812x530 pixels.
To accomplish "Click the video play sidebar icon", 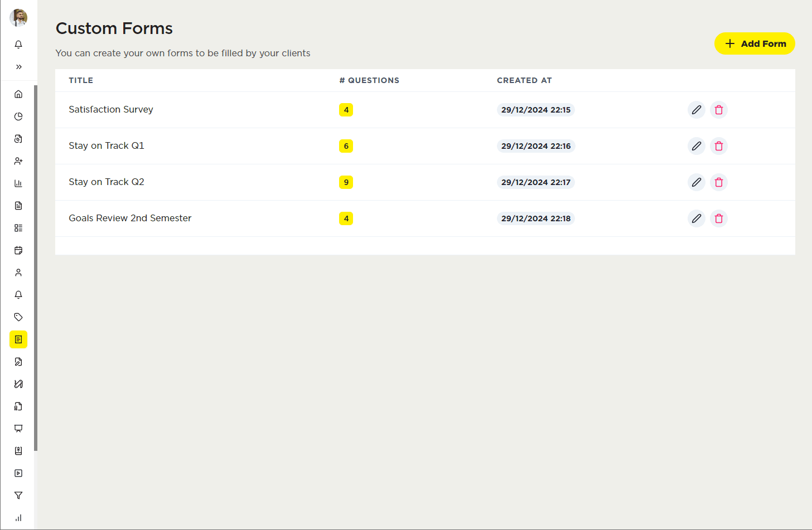I will (18, 473).
